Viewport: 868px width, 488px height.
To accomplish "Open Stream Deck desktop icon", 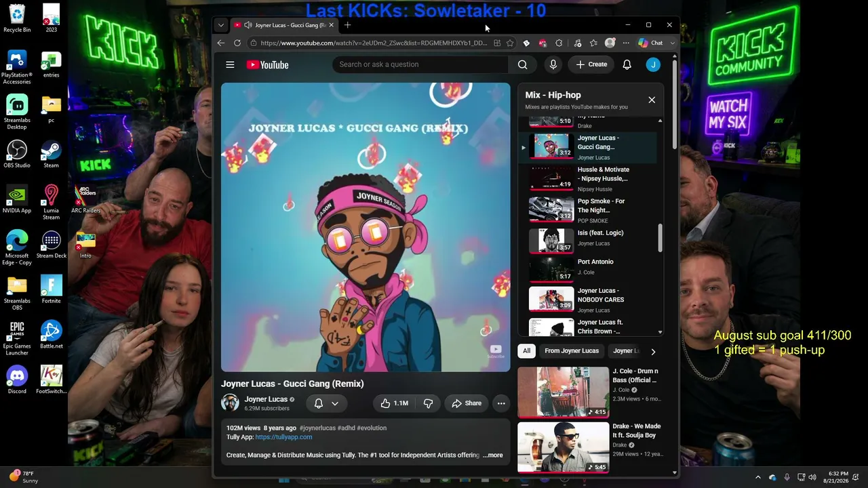I will (51, 244).
